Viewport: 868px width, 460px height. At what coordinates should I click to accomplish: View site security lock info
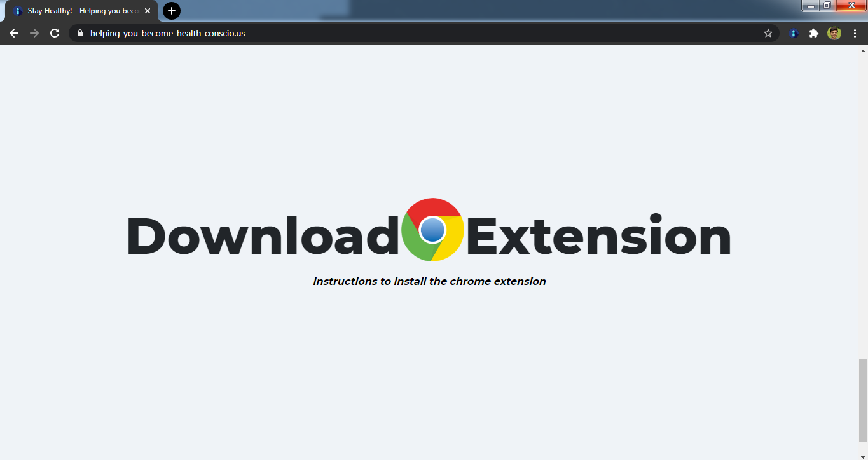click(79, 33)
